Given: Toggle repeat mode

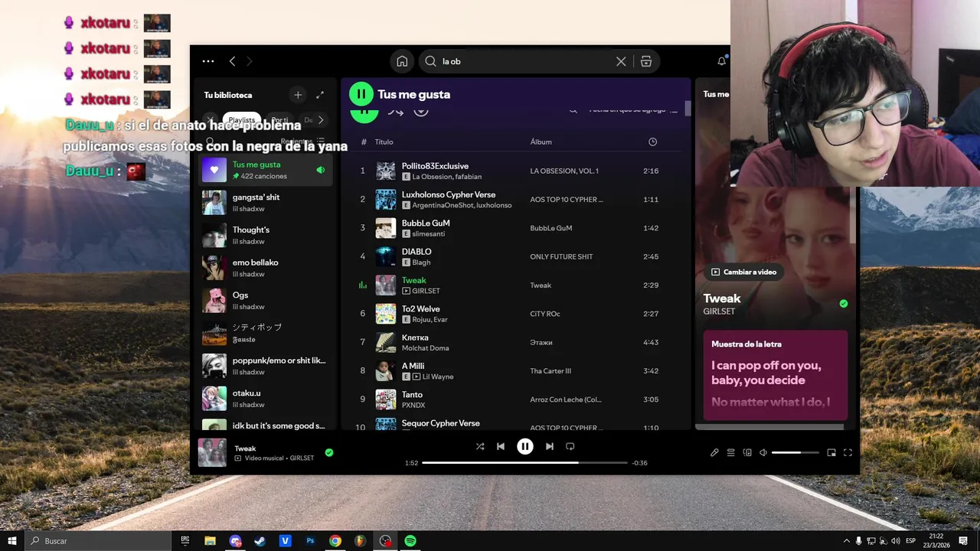Looking at the screenshot, I should pyautogui.click(x=570, y=446).
